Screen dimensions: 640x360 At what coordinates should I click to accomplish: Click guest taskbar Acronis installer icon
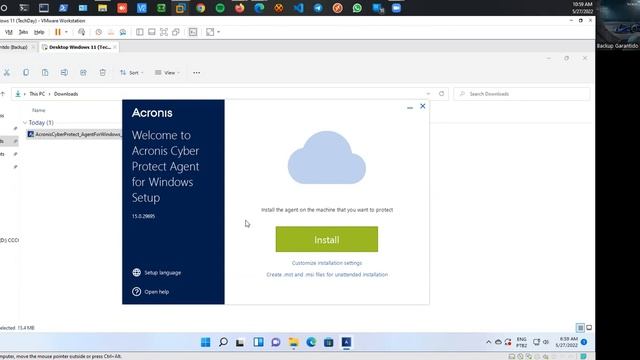(346, 342)
